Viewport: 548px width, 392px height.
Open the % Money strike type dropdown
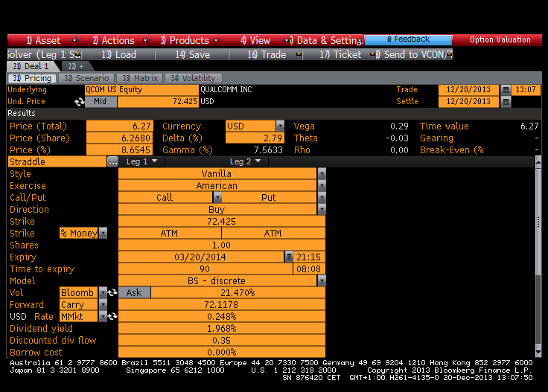(103, 233)
